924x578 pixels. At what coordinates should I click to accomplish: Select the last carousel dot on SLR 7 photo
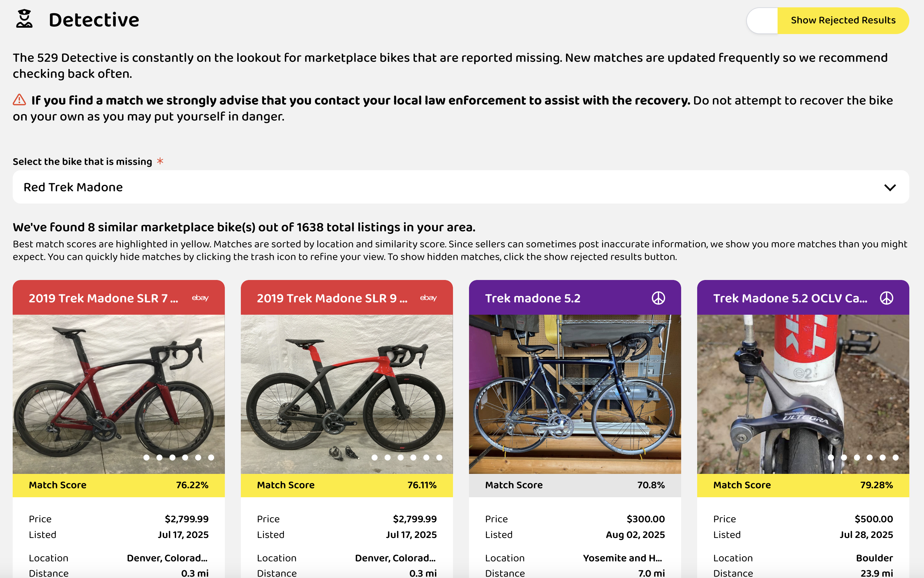pyautogui.click(x=211, y=458)
